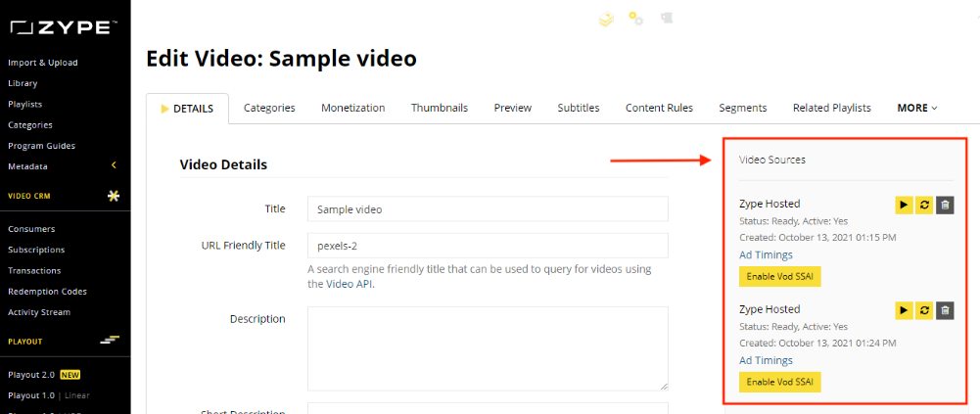Image resolution: width=980 pixels, height=414 pixels.
Task: Open the Related Playlists tab
Action: pyautogui.click(x=832, y=108)
